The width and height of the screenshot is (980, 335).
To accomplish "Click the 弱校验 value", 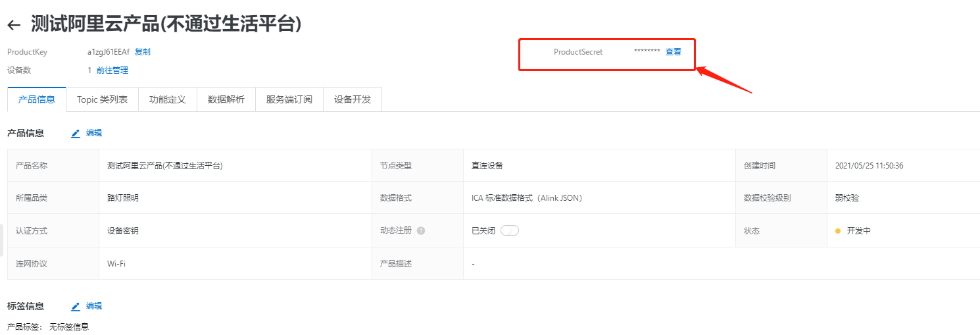I will click(x=847, y=198).
